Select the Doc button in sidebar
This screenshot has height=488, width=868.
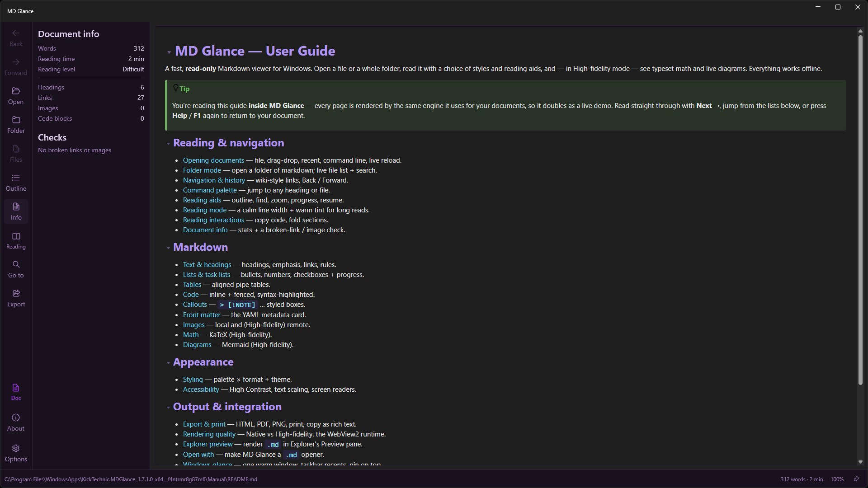(x=16, y=392)
